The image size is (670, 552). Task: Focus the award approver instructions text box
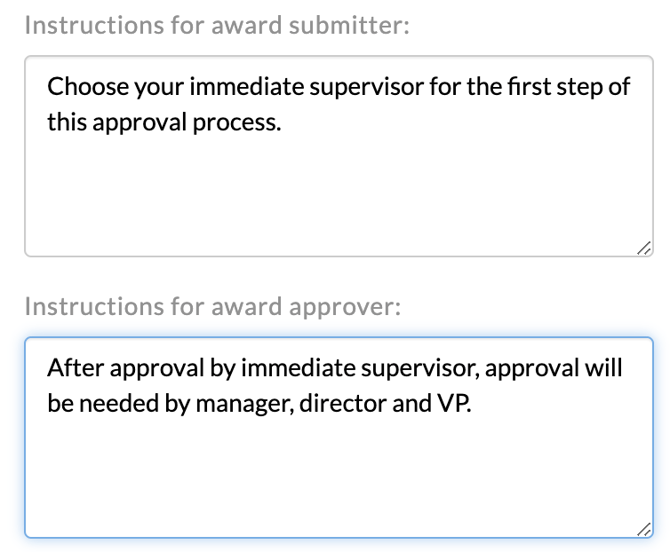338,438
